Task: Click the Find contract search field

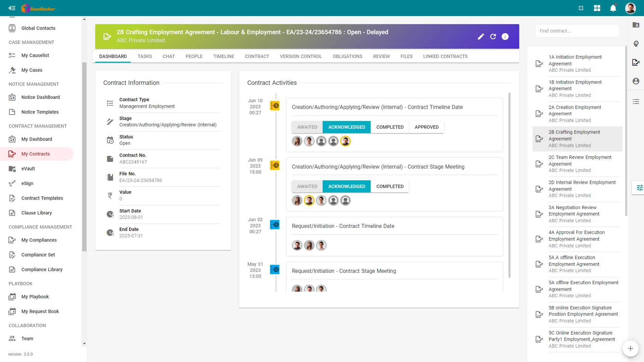Action: tap(577, 31)
